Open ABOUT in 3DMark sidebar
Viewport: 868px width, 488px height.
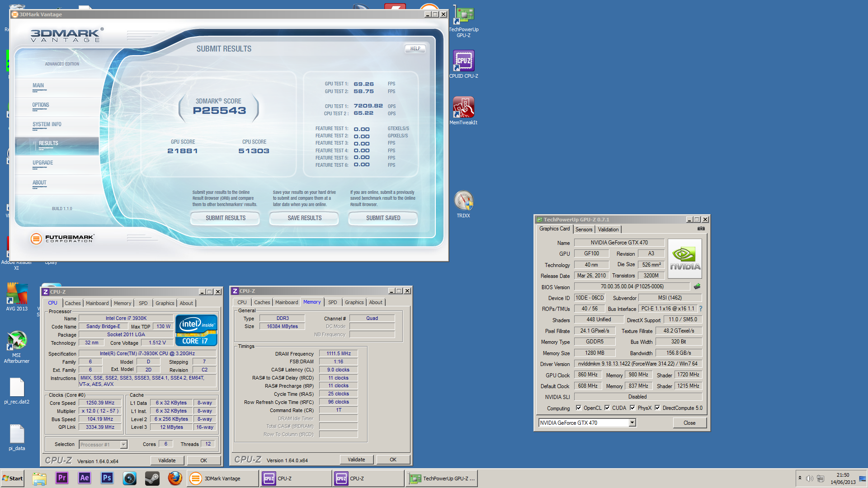(39, 183)
